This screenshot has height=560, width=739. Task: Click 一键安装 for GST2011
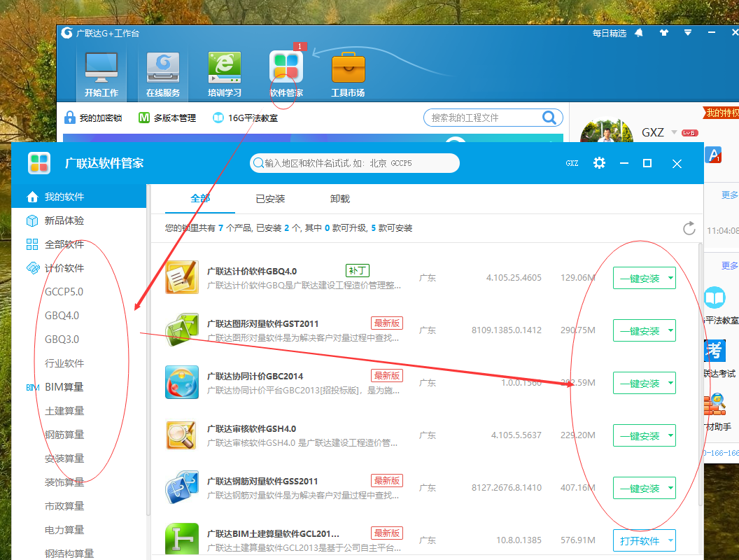(639, 330)
